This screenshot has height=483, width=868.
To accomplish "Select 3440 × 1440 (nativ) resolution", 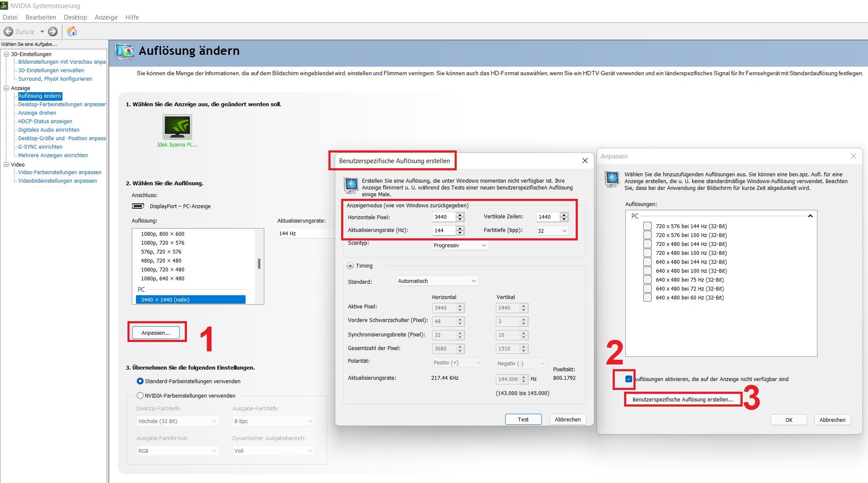I will click(x=191, y=299).
